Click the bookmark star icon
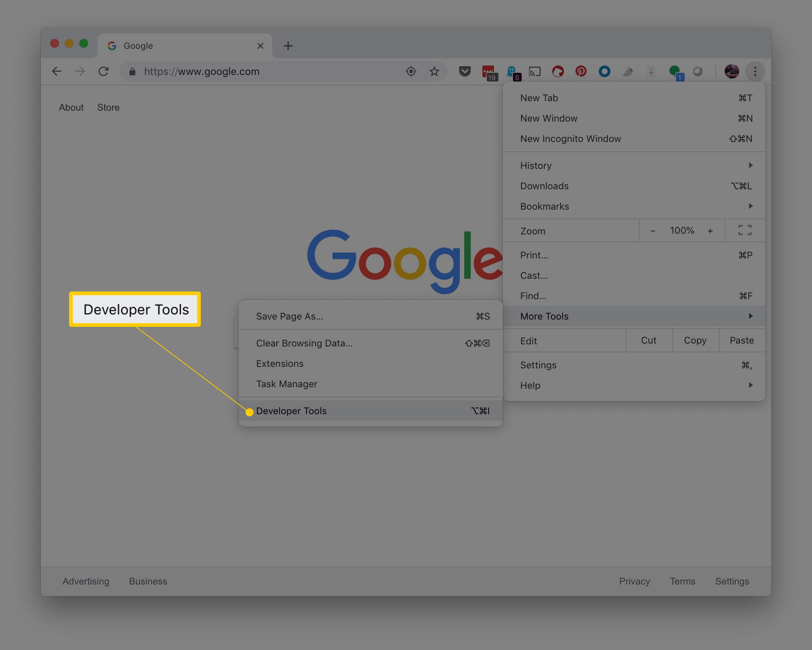This screenshot has width=812, height=650. (x=434, y=72)
